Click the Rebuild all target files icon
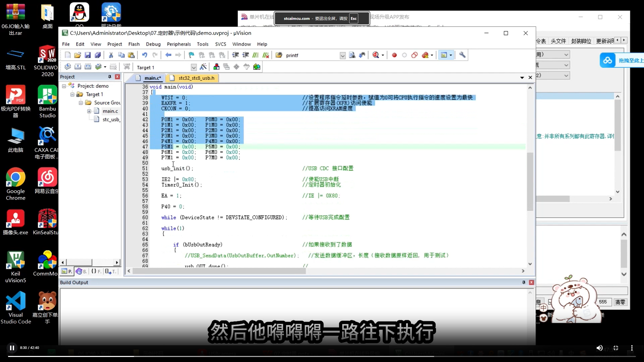 [x=88, y=67]
